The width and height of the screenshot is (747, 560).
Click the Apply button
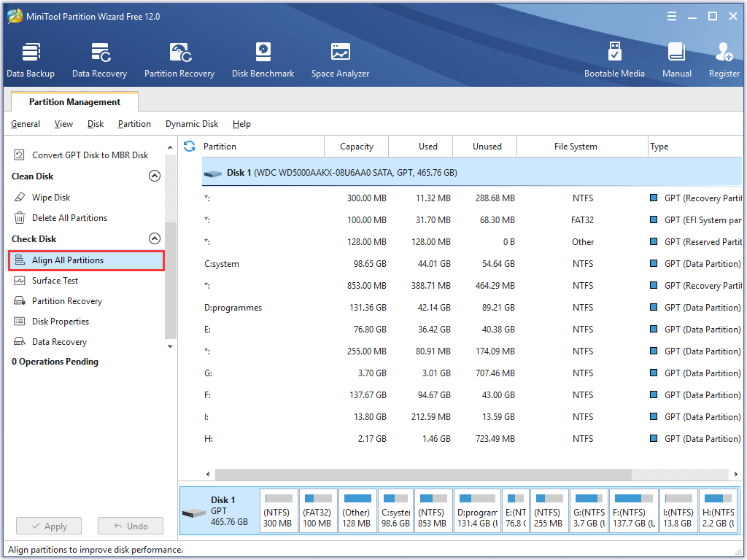(49, 526)
